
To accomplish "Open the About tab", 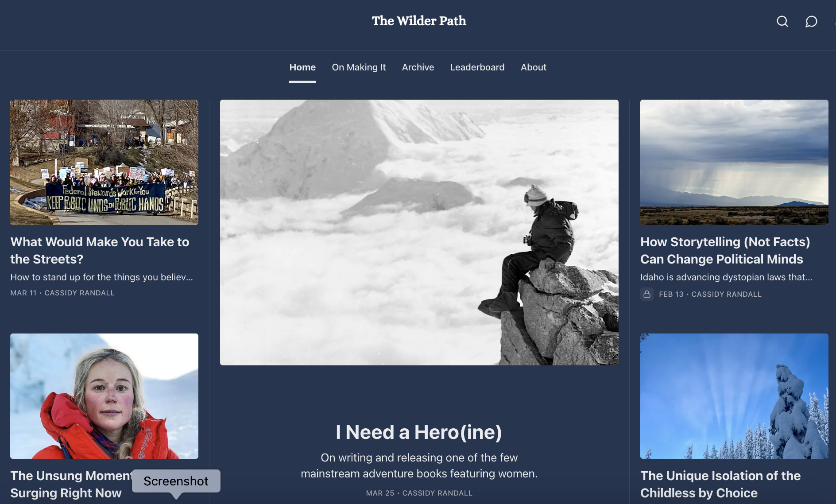I will pos(534,67).
